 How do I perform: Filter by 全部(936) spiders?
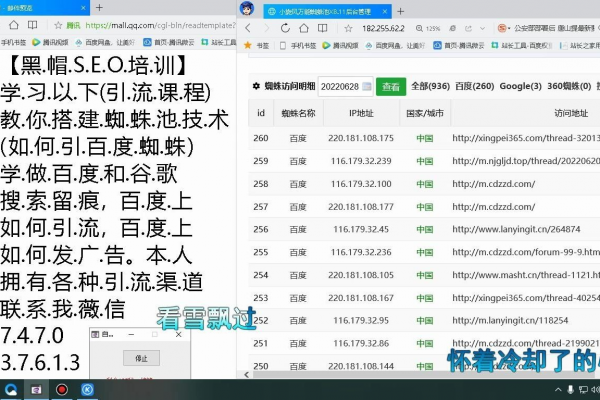click(430, 86)
